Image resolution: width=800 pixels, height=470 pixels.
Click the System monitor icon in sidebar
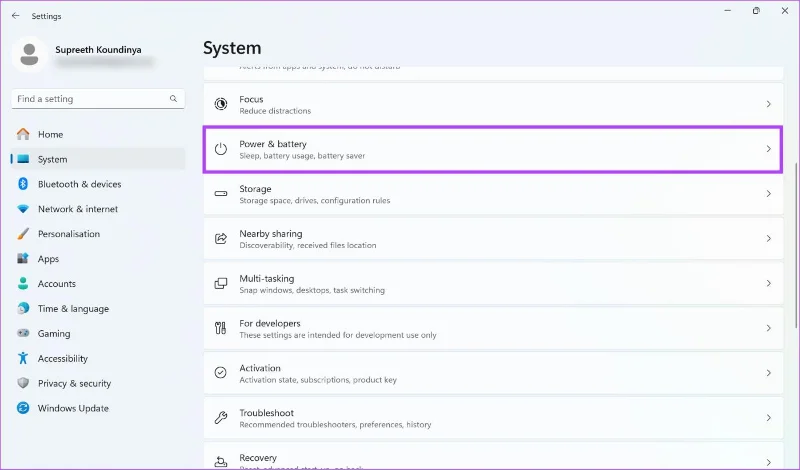(x=23, y=159)
